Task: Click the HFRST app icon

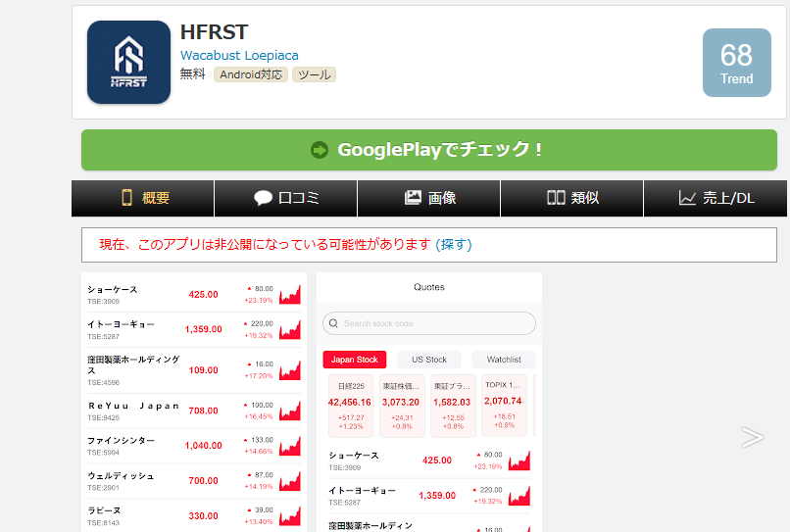Action: pyautogui.click(x=129, y=62)
